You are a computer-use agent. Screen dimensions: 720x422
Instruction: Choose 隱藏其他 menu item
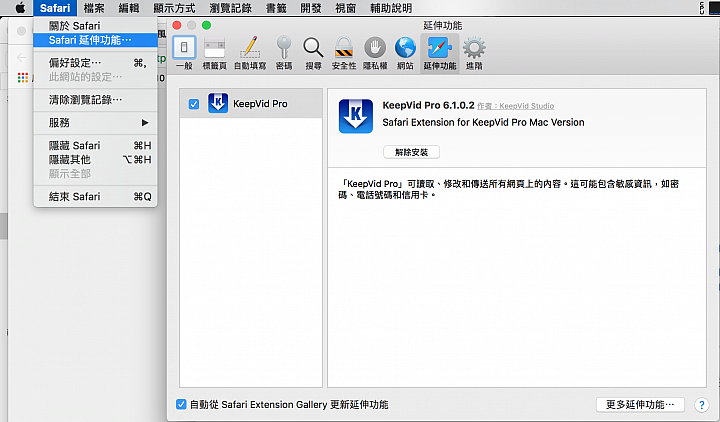(95, 159)
